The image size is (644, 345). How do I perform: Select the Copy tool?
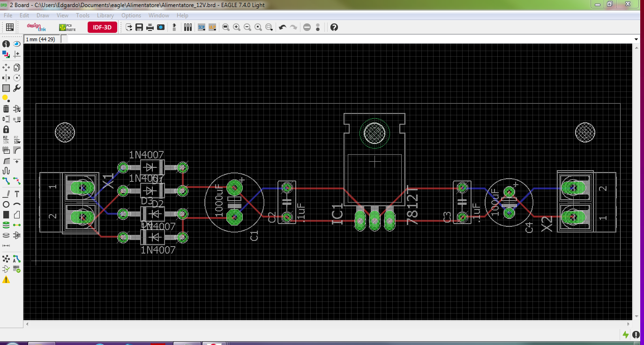point(17,67)
